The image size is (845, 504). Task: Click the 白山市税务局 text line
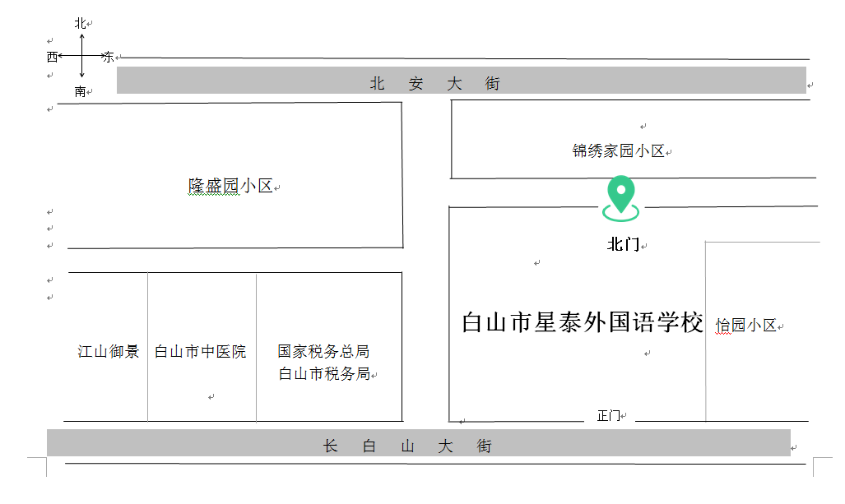[323, 374]
